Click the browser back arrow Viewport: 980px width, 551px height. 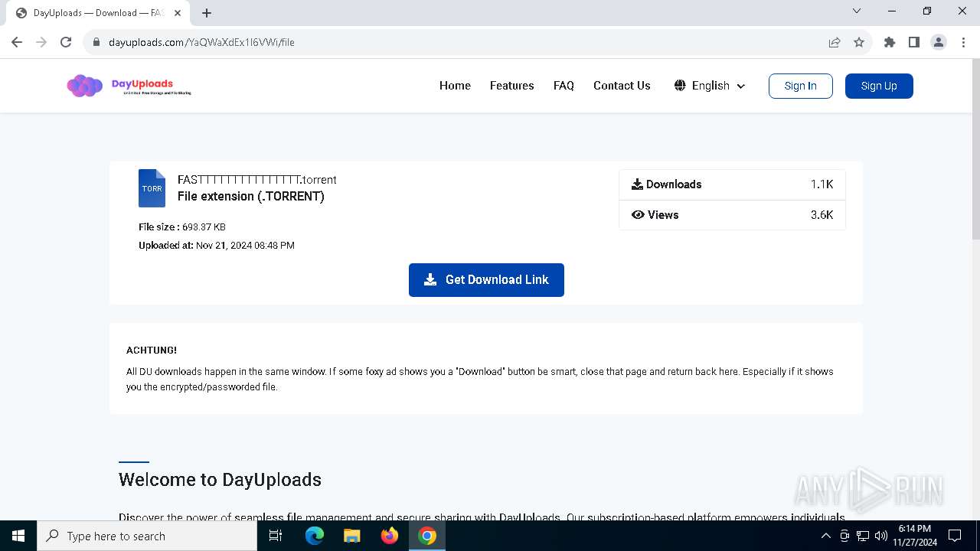tap(17, 42)
